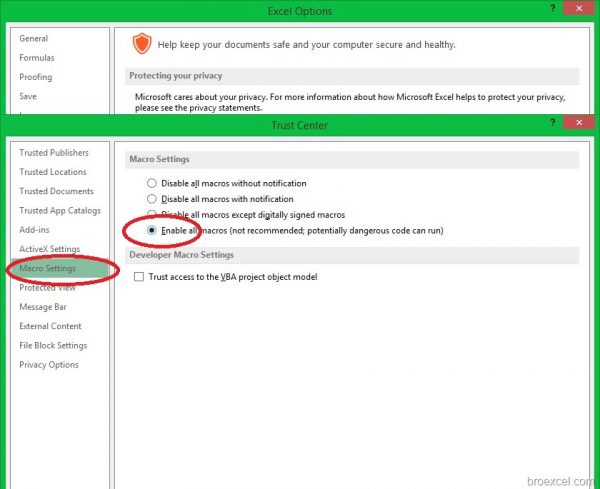Viewport: 600px width, 489px height.
Task: Open Formulas category in Excel Options
Action: click(x=37, y=58)
